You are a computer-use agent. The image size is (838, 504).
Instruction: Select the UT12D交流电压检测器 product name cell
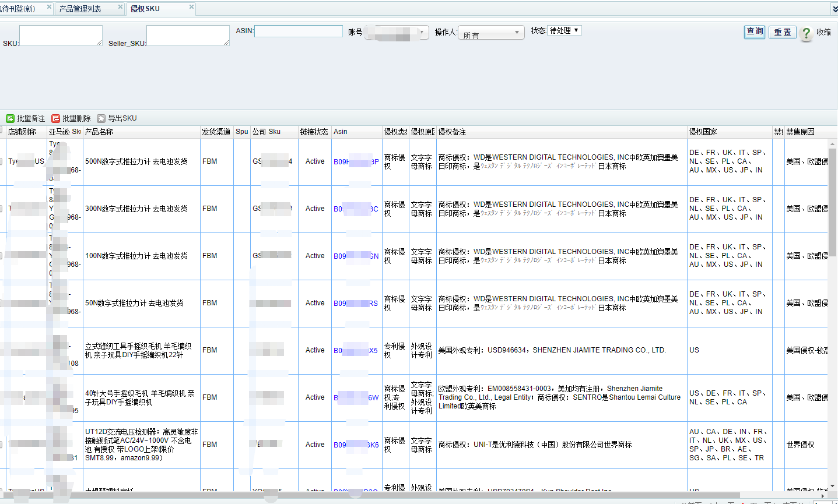[142, 445]
